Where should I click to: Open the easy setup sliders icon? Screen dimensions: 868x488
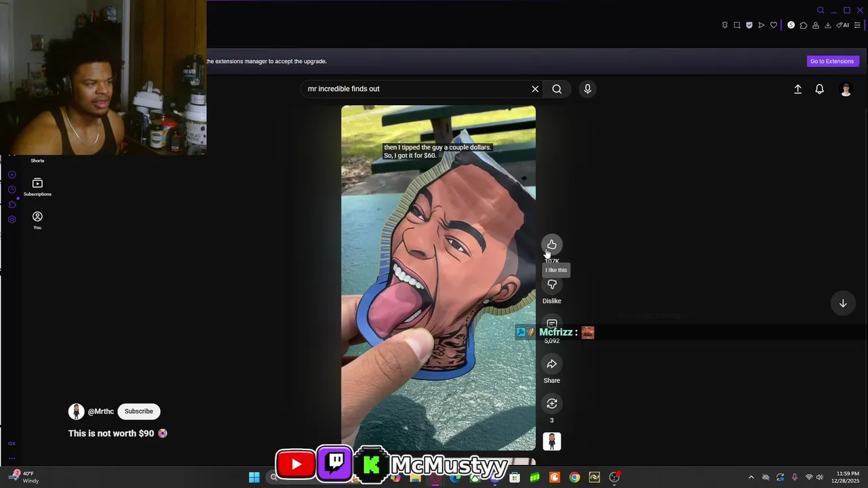pyautogui.click(x=858, y=25)
